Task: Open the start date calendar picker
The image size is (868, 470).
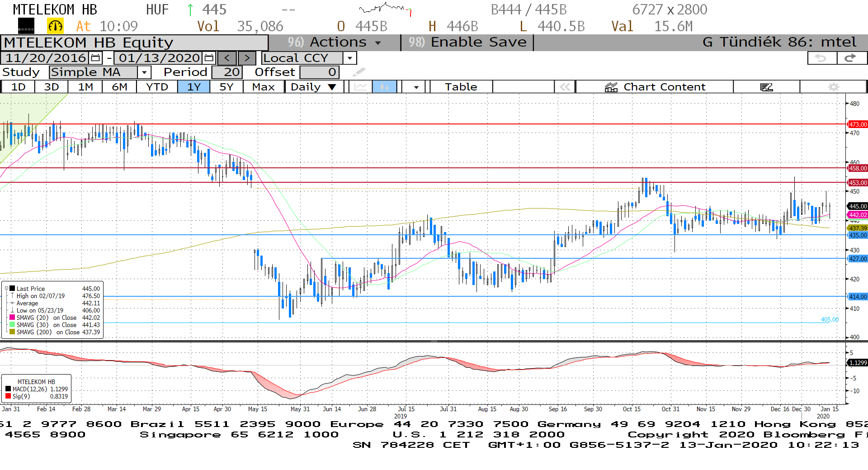Action: pyautogui.click(x=95, y=58)
